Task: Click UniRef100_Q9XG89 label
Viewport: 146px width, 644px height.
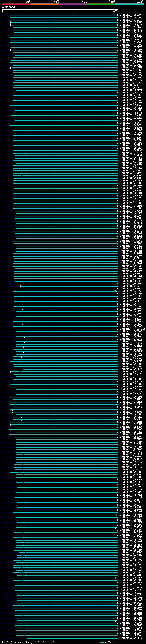Action: click(131, 42)
